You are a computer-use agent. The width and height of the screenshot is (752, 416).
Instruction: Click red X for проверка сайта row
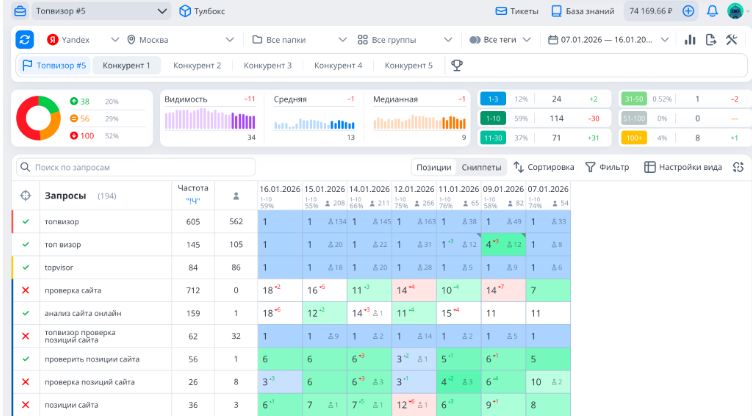(26, 290)
